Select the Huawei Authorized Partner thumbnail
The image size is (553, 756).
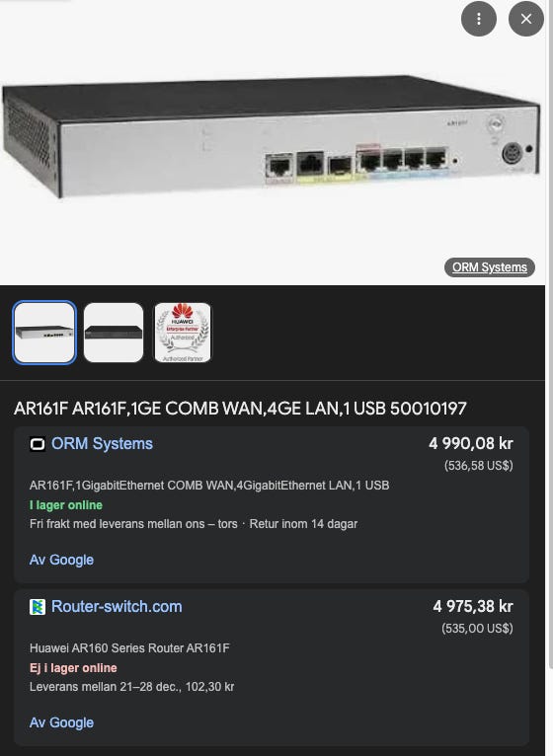click(x=183, y=333)
